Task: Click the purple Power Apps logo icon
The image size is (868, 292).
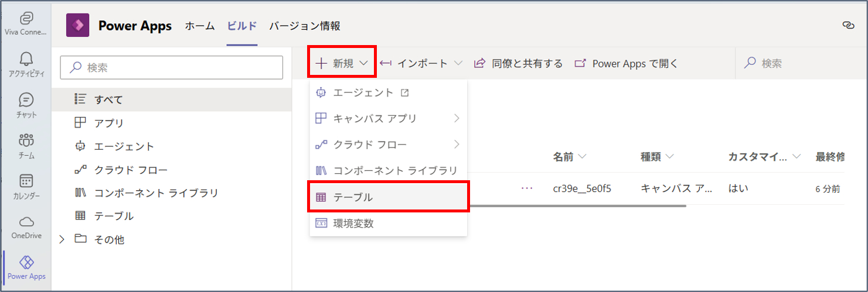Action: 77,26
